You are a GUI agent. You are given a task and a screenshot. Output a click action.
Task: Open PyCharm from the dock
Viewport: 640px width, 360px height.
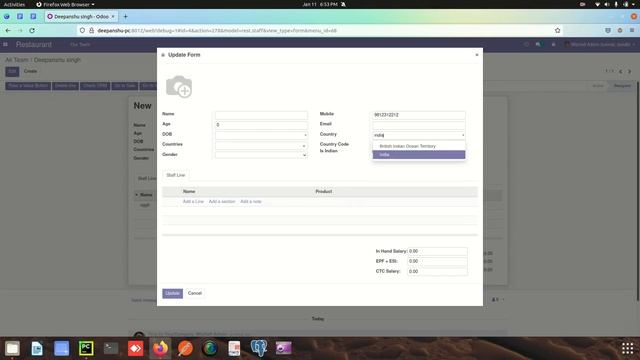(x=86, y=348)
